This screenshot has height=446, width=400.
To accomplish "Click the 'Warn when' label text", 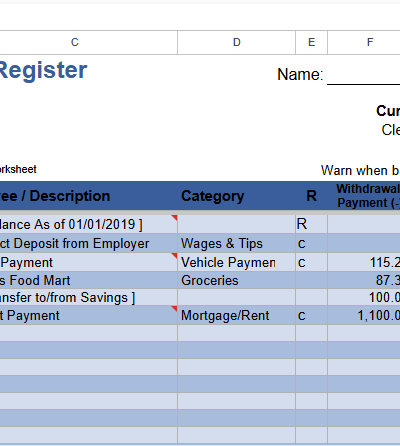I will (x=354, y=170).
